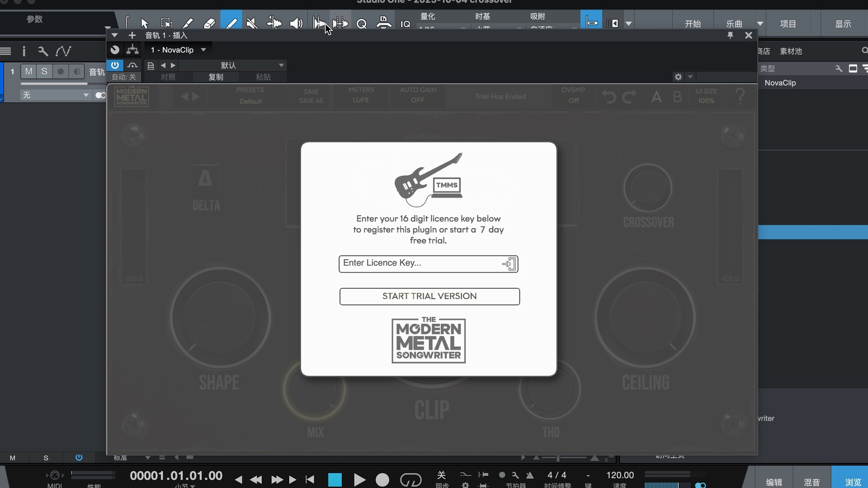This screenshot has width=868, height=488.
Task: Toggle the NovaClip plugin power bypass
Action: click(x=115, y=66)
